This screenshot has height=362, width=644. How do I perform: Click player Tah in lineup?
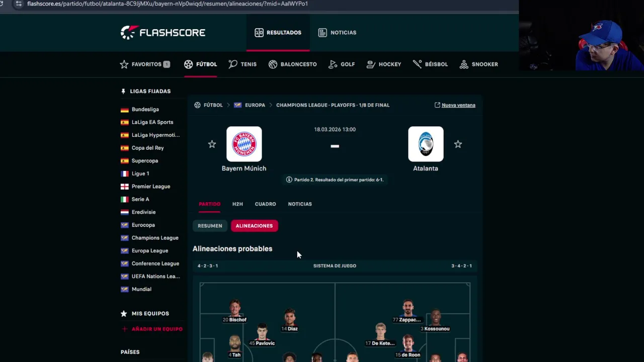[234, 347]
